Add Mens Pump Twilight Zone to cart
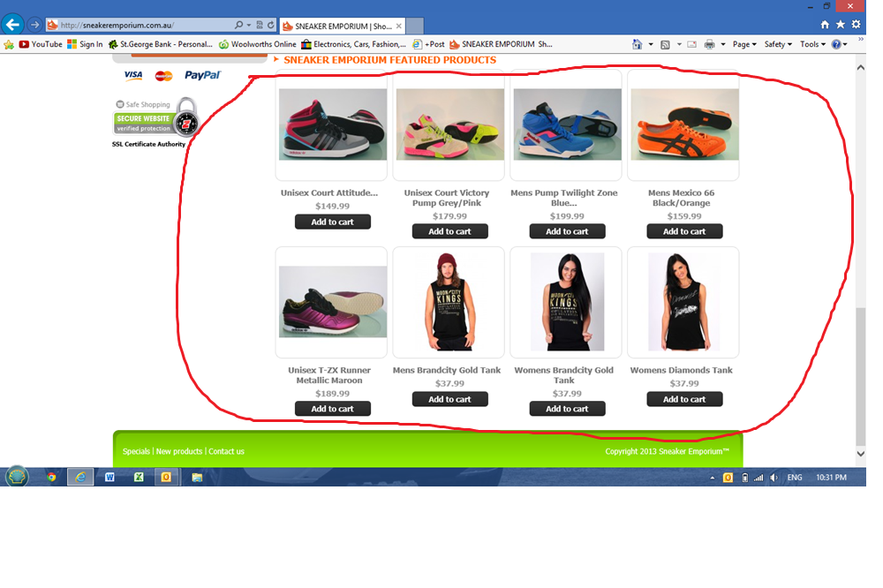 coord(567,231)
